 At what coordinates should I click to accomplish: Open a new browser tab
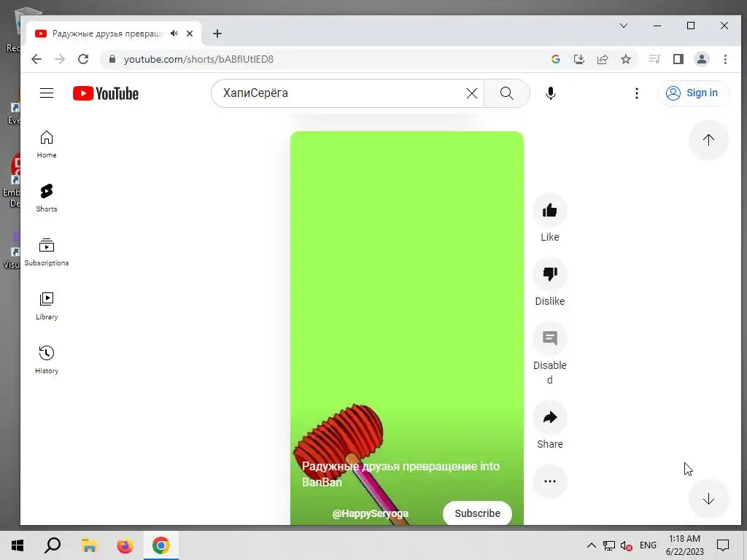(217, 34)
